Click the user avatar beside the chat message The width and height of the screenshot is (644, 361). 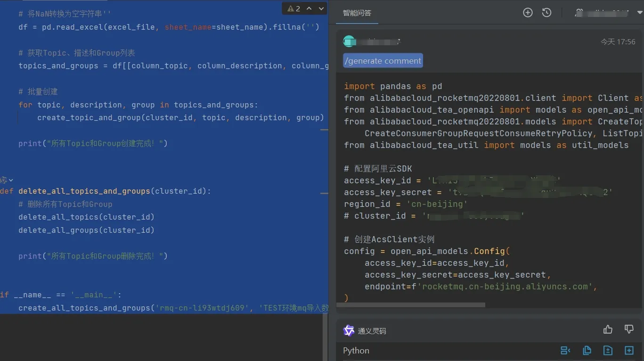pyautogui.click(x=349, y=41)
